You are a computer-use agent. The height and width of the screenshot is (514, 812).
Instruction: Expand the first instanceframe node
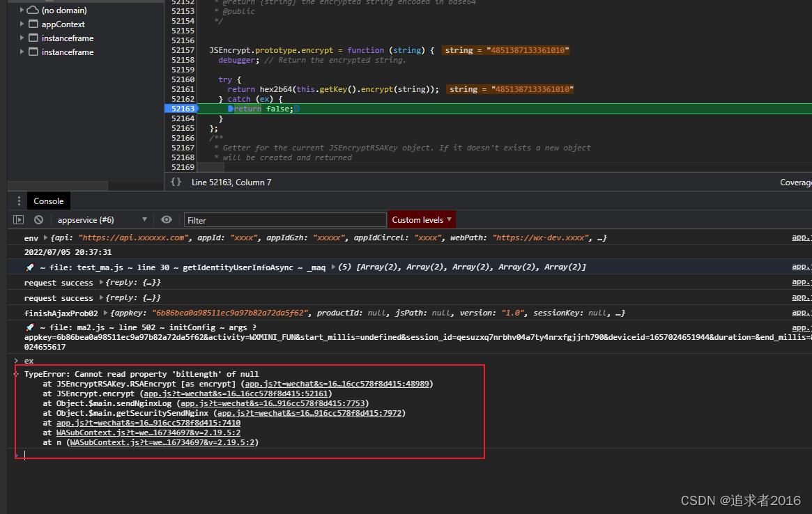coord(22,38)
